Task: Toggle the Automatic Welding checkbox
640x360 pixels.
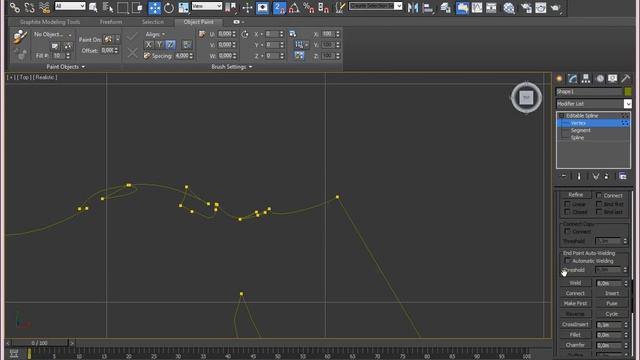Action: click(567, 261)
